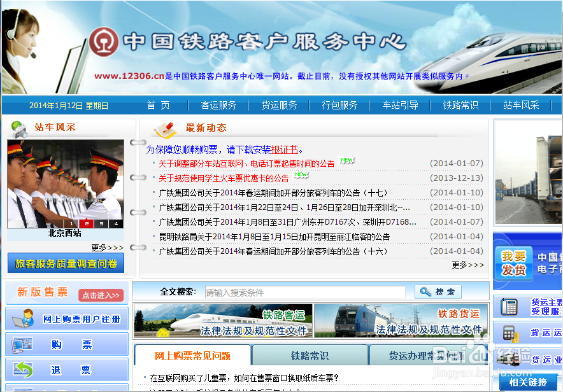
Task: Click the magnifying glass search icon
Action: tap(425, 291)
